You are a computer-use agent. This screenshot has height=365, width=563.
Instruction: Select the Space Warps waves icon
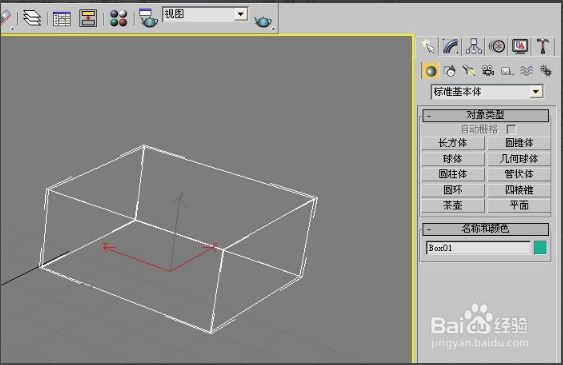pos(526,71)
